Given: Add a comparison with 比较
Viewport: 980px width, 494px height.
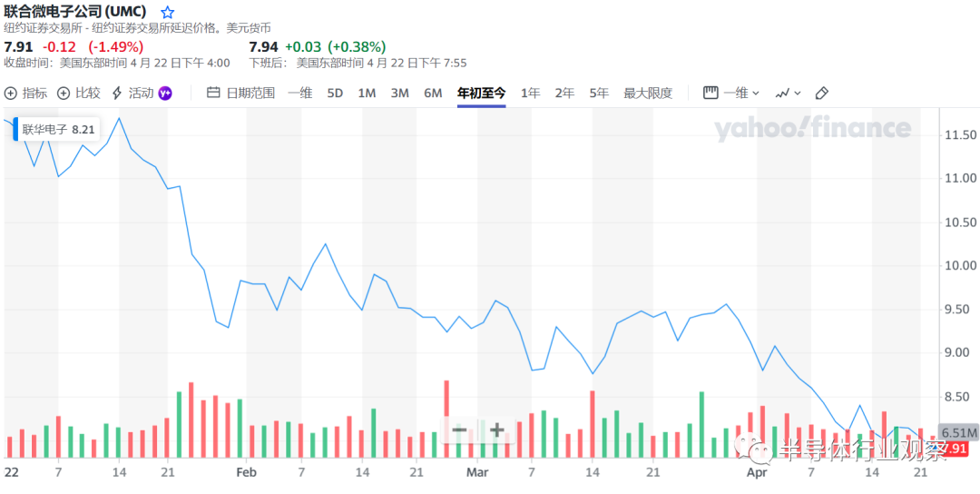Looking at the screenshot, I should (x=79, y=94).
